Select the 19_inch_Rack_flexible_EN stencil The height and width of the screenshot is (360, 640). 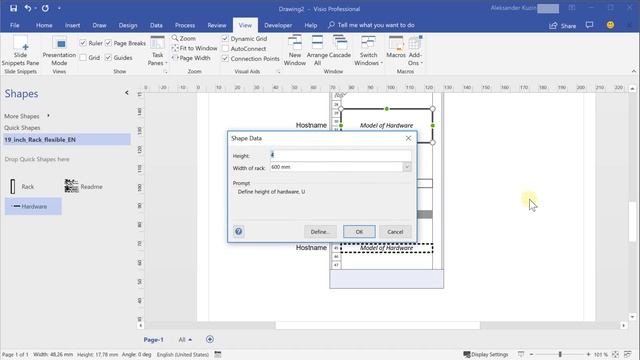click(67, 139)
